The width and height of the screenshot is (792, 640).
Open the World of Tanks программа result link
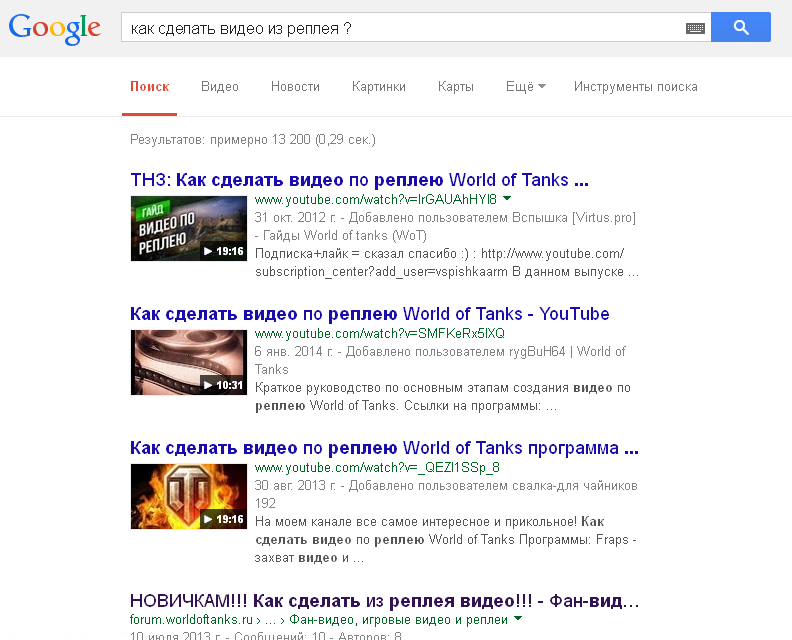click(384, 448)
